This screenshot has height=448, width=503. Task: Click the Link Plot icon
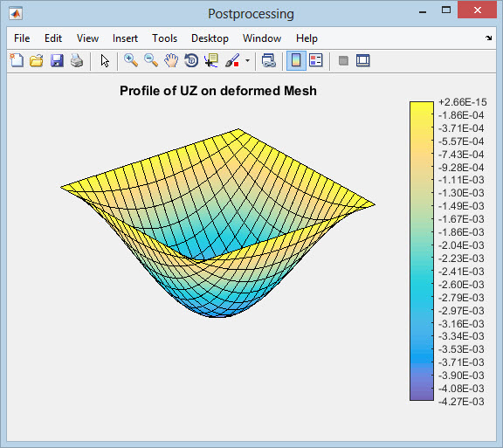[x=268, y=60]
